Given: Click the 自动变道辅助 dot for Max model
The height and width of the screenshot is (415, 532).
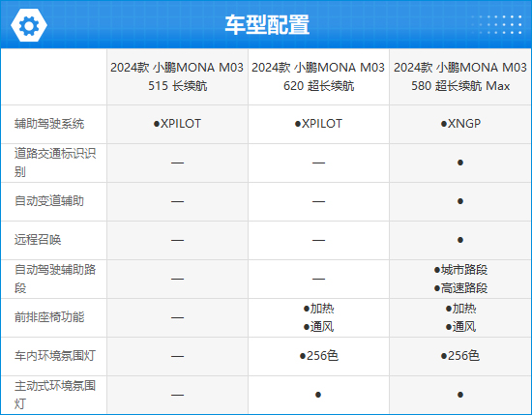Looking at the screenshot, I should pyautogui.click(x=460, y=201).
